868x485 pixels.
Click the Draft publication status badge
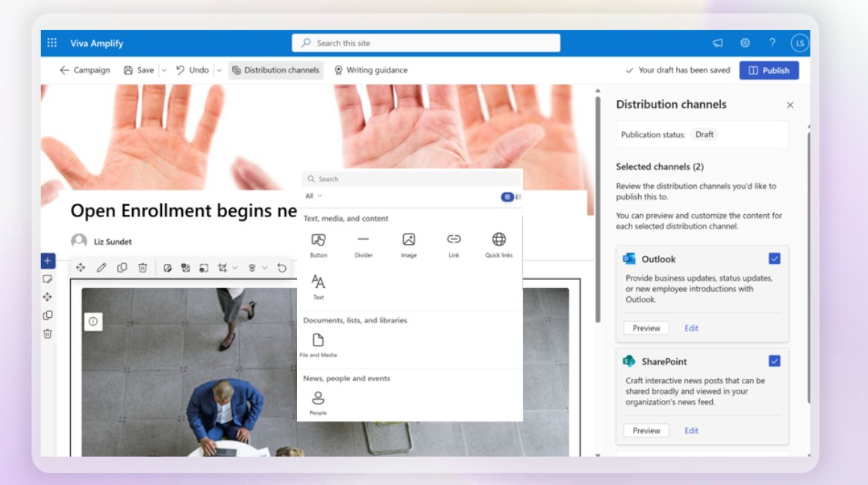coord(704,134)
